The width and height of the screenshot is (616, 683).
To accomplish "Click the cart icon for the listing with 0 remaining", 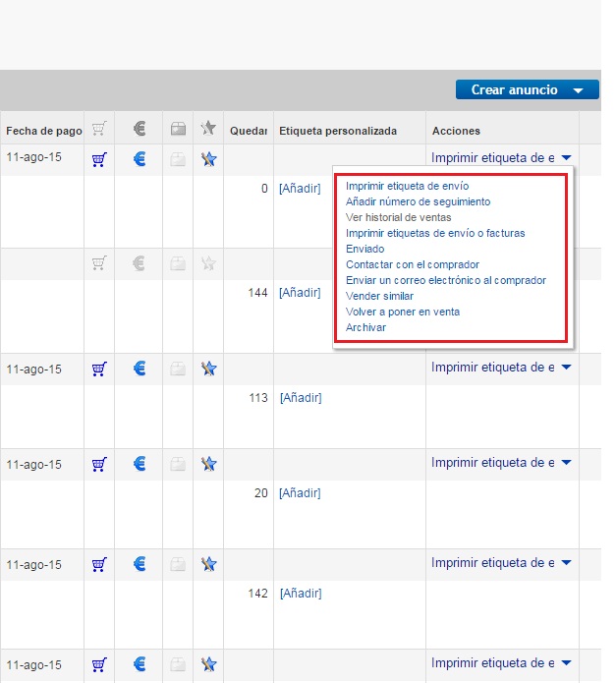I will point(99,159).
